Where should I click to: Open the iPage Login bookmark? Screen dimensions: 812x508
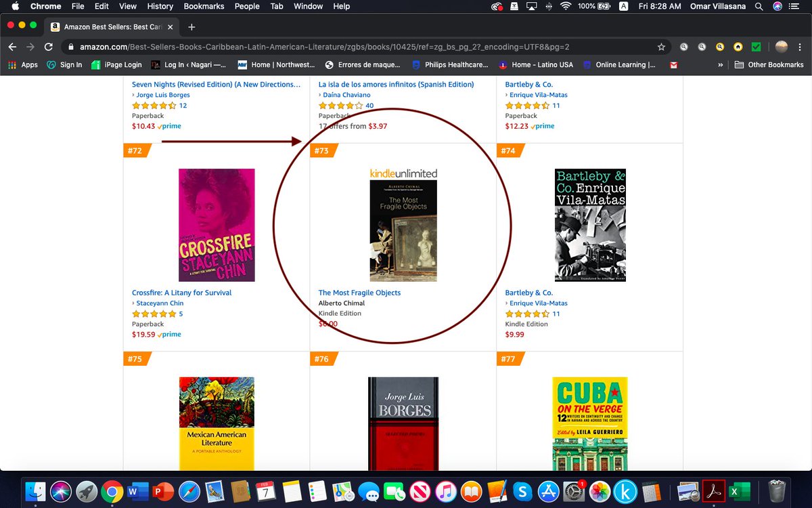coord(116,65)
